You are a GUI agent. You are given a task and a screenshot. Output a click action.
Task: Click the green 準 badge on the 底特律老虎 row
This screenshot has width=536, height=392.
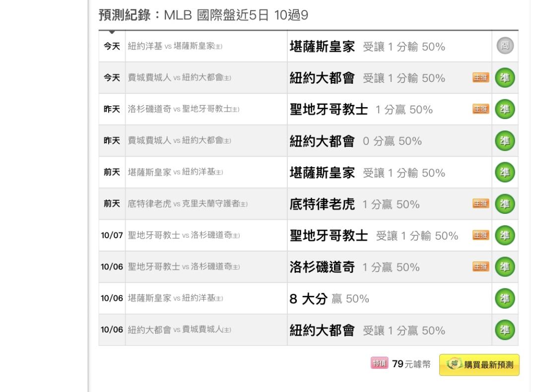pyautogui.click(x=505, y=203)
